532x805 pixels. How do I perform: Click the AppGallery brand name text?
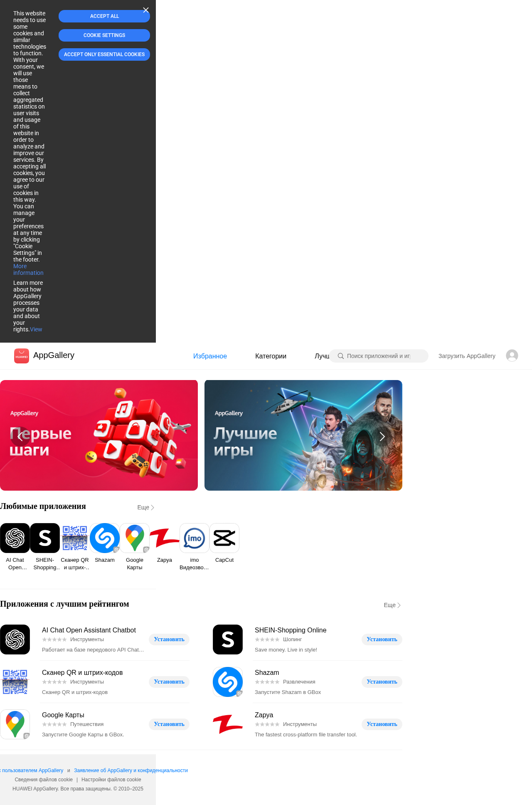point(54,355)
